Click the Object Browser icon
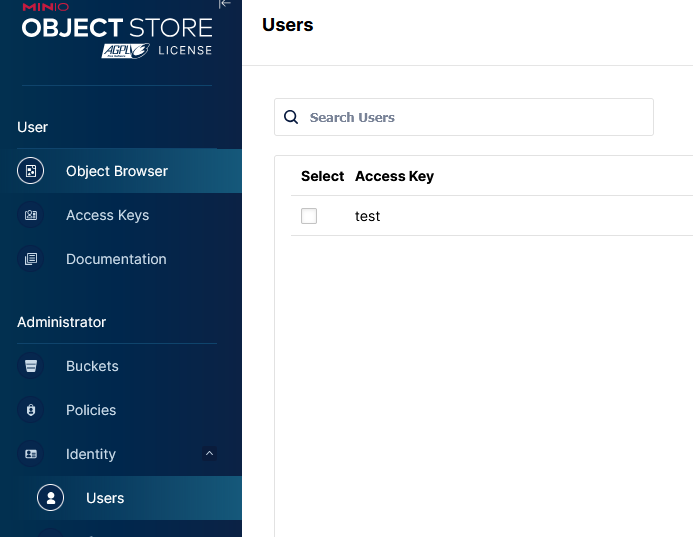Viewport: 693px width, 537px height. pos(31,171)
